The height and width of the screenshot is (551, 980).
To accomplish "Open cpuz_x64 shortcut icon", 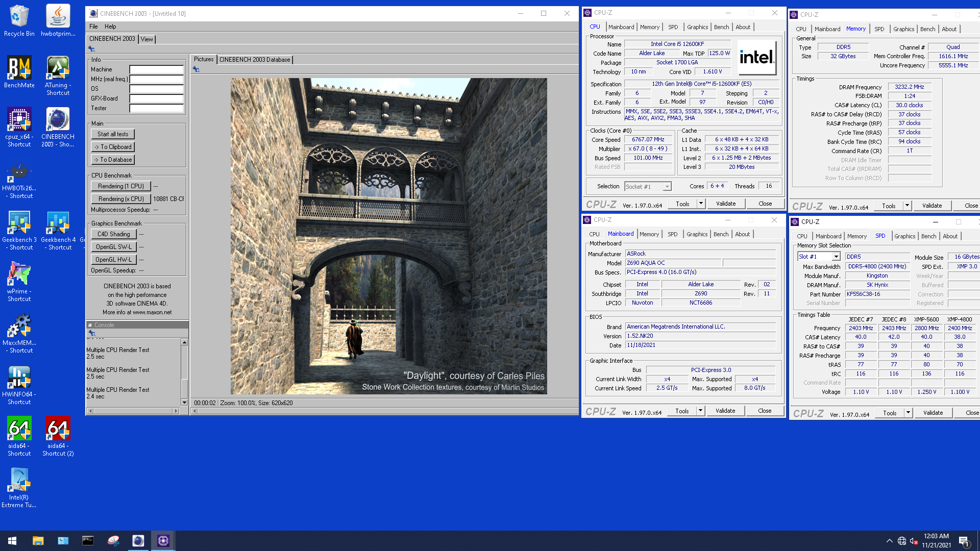I will 19,127.
